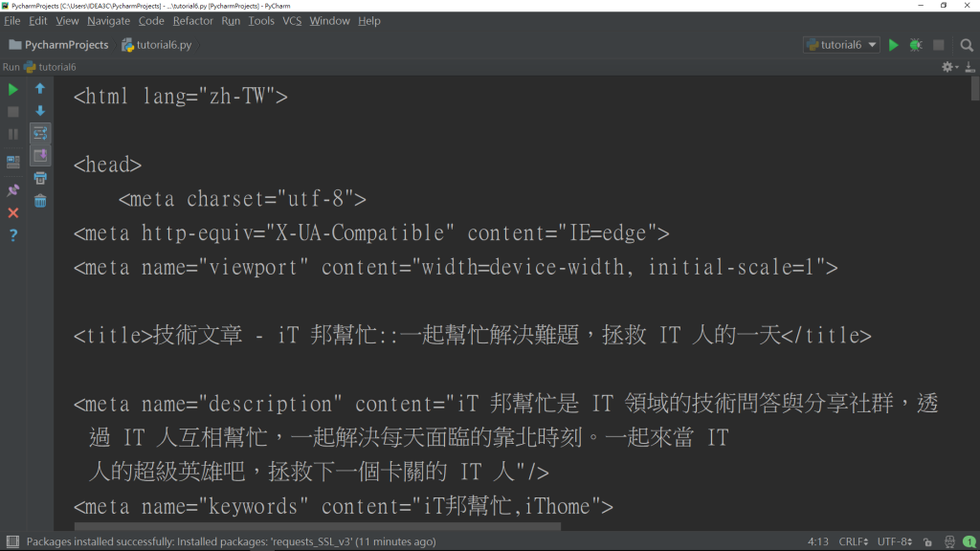Click the <head> output line
Image resolution: width=980 pixels, height=551 pixels.
pos(107,165)
